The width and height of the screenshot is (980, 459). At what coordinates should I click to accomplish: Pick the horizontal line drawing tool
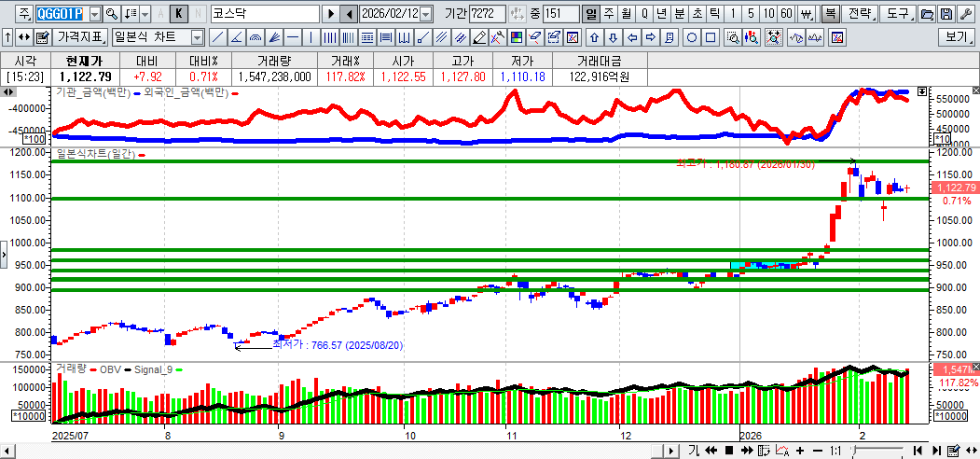coord(293,37)
